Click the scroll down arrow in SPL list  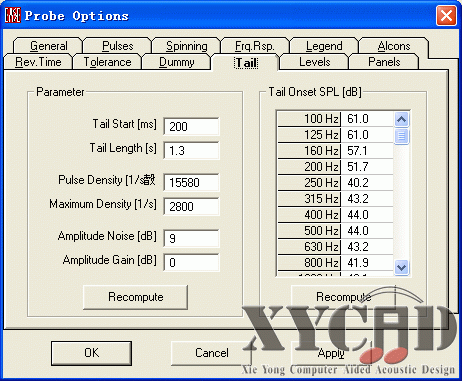[401, 267]
